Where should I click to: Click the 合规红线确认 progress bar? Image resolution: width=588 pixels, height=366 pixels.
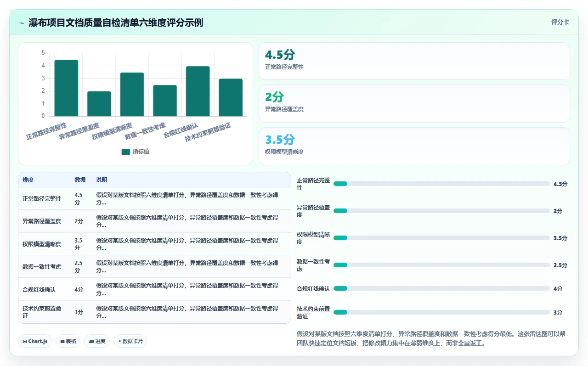click(441, 288)
